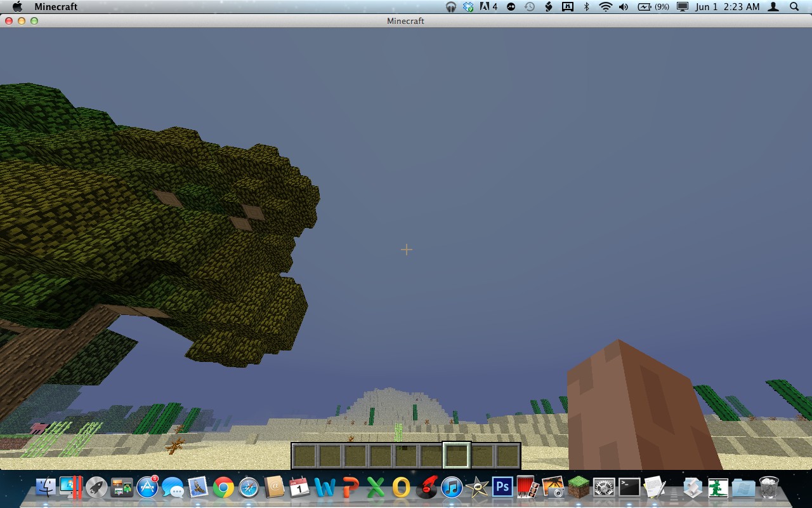
Task: Open the Trash in the Dock
Action: (x=769, y=488)
